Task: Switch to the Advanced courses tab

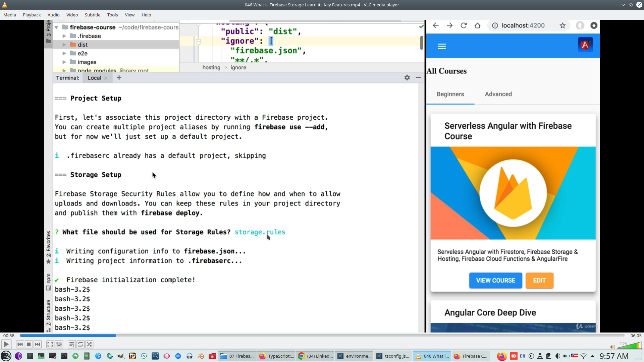Action: pos(498,94)
